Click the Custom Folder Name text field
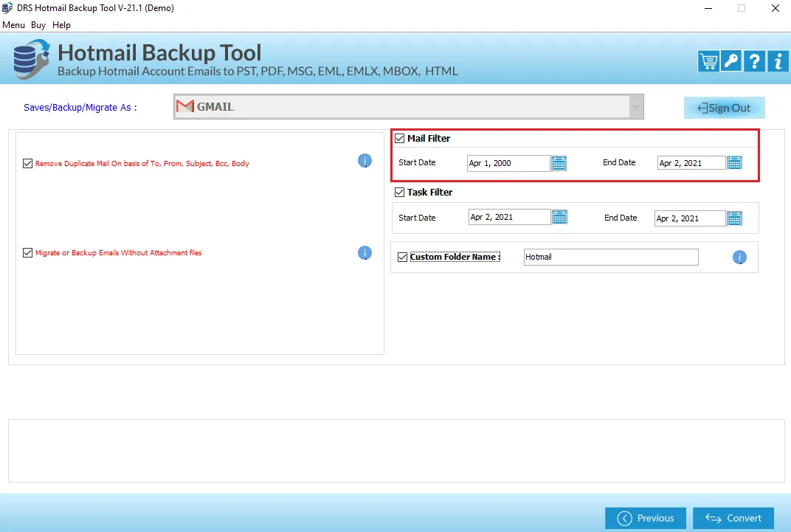This screenshot has height=532, width=791. coord(611,258)
